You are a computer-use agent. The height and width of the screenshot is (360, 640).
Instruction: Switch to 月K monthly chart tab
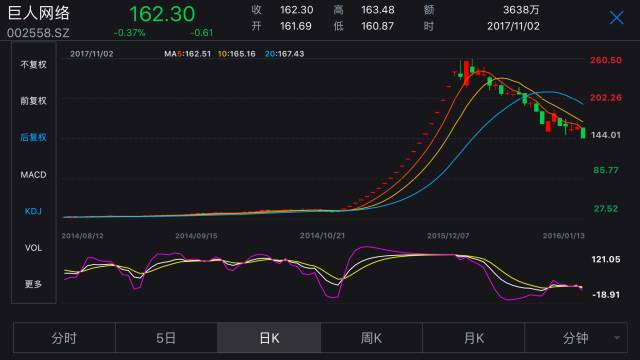pyautogui.click(x=473, y=338)
